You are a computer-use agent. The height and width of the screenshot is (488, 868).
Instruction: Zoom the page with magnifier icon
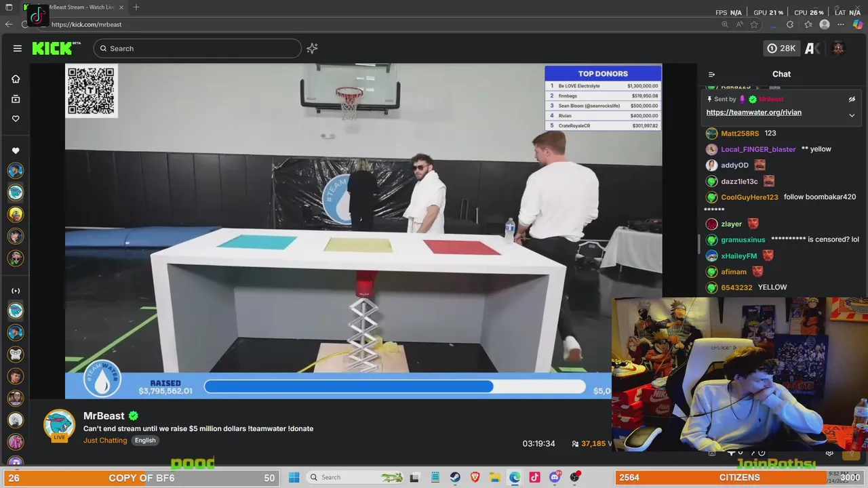click(724, 24)
